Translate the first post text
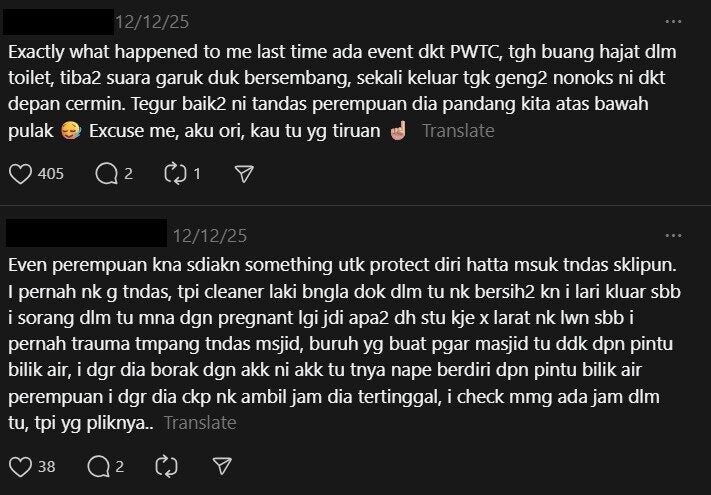Screen dimensions: 711x495 (x=458, y=131)
